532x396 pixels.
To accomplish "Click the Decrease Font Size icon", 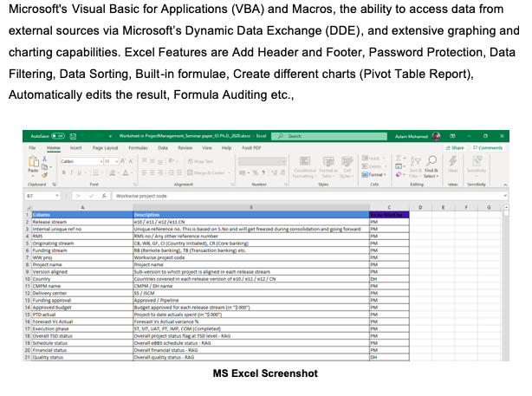I will tap(131, 161).
